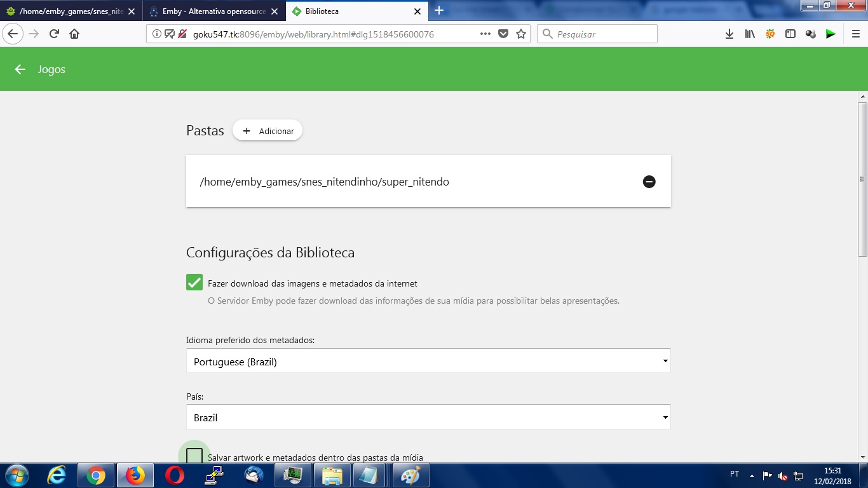Uncheck download images and metadata from internet
The width and height of the screenshot is (868, 488).
(194, 283)
